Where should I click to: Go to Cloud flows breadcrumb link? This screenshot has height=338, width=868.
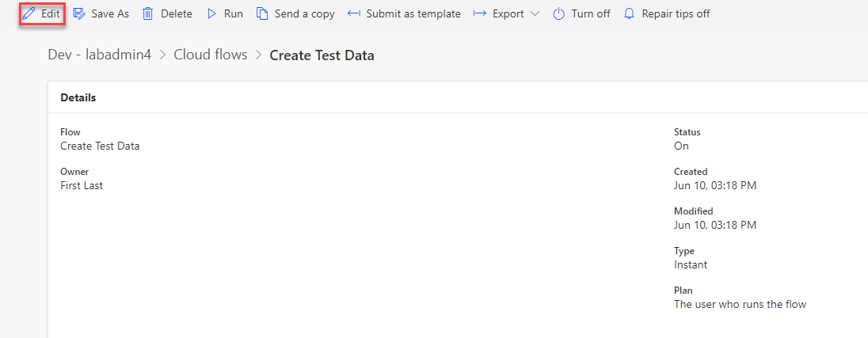(210, 55)
